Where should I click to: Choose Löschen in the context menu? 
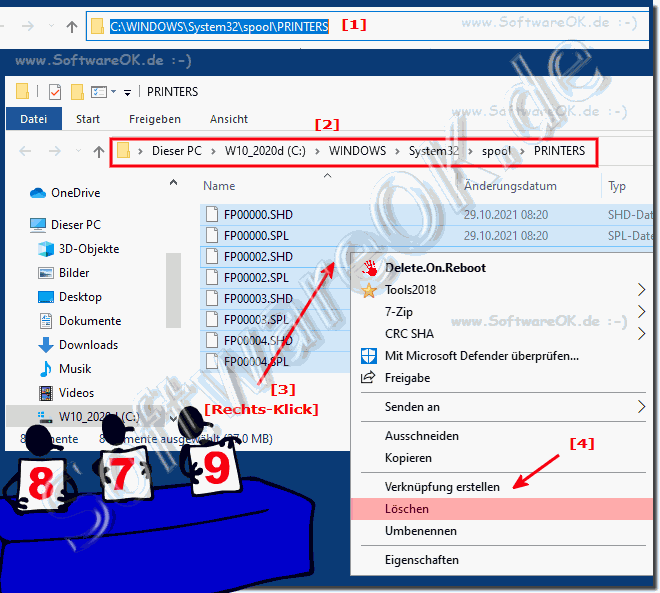[x=502, y=509]
